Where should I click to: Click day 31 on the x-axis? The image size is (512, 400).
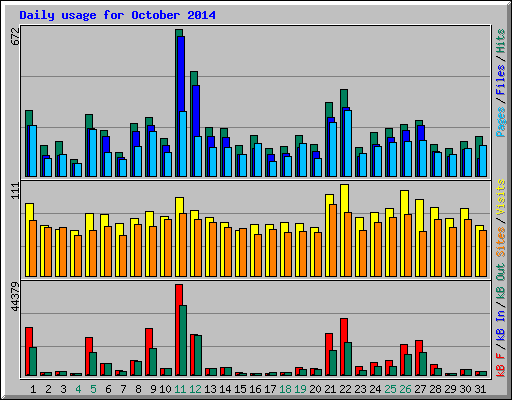pos(480,389)
